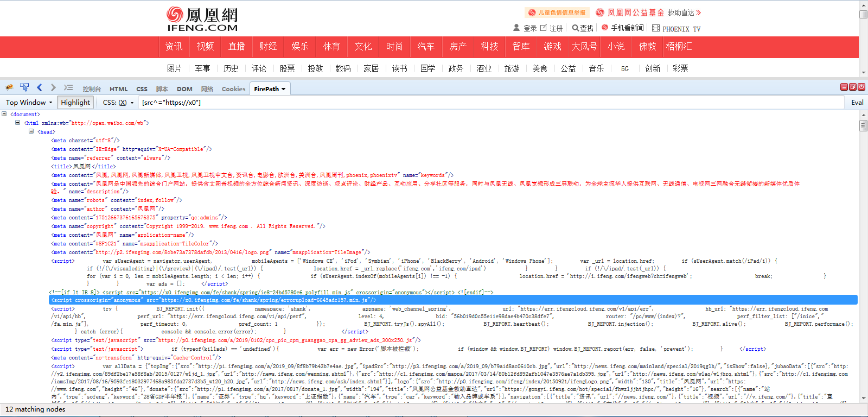This screenshot has height=417, width=868.
Task: Open the 资讯 news navigation item
Action: pyautogui.click(x=174, y=47)
